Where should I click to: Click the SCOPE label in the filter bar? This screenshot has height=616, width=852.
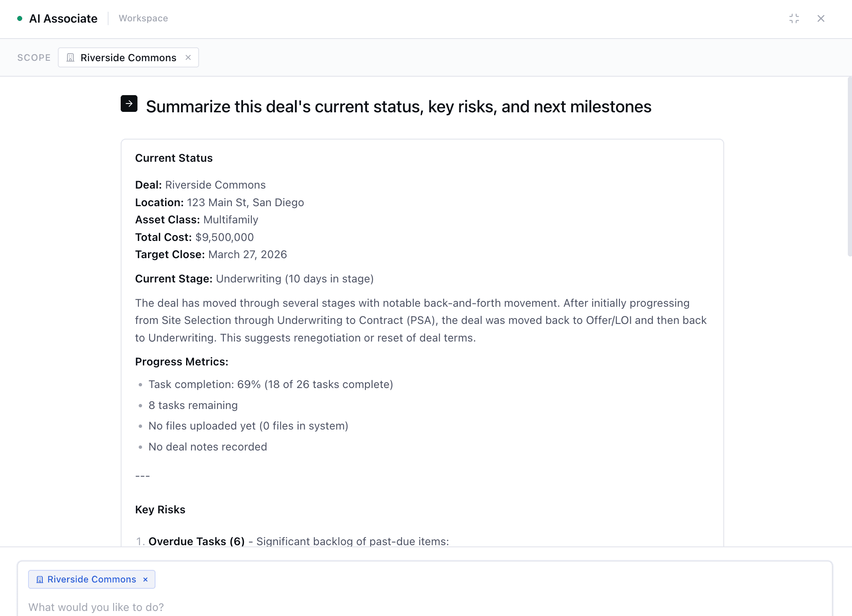coord(34,57)
